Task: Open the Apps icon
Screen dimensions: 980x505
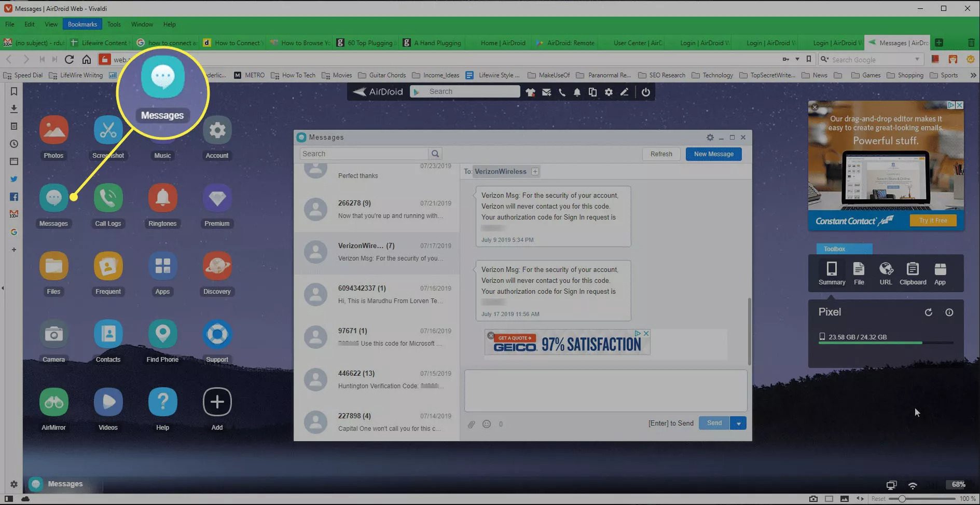Action: point(162,266)
